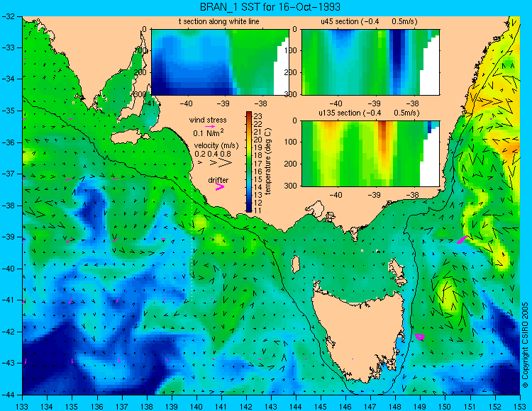
Task: Click the temperature color bar legend
Action: [x=249, y=162]
